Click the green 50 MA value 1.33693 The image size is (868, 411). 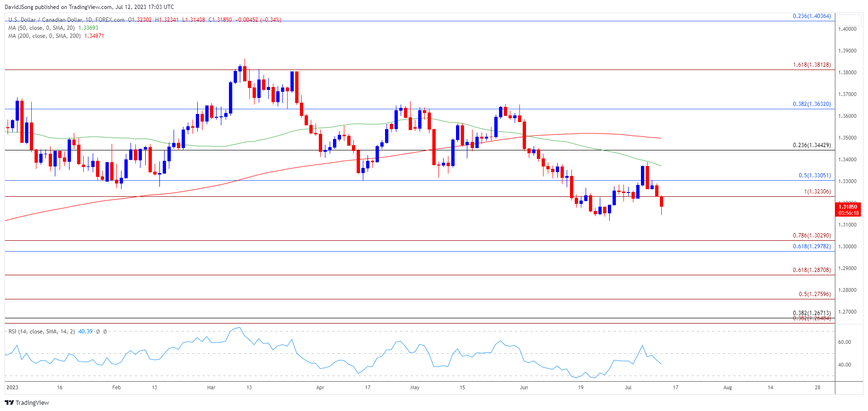[x=88, y=28]
